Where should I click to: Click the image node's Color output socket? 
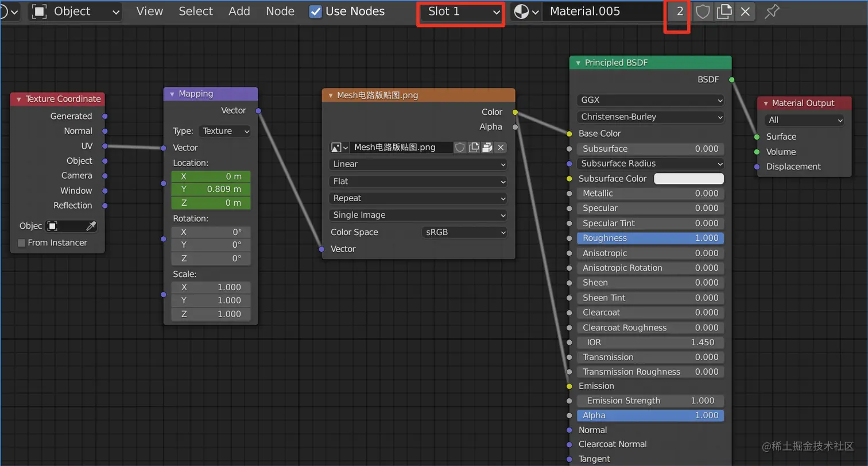tap(515, 112)
